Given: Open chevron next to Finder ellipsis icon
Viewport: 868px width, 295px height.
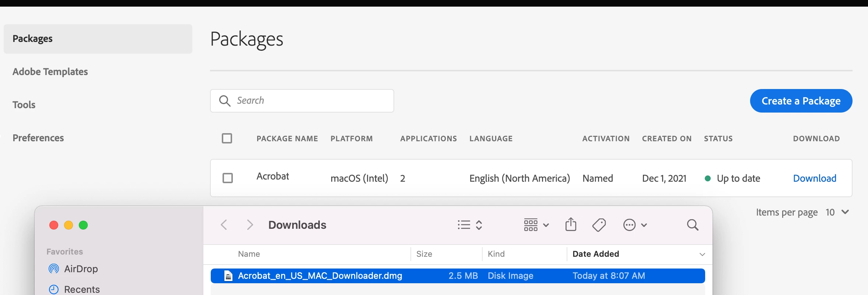Looking at the screenshot, I should click(644, 225).
